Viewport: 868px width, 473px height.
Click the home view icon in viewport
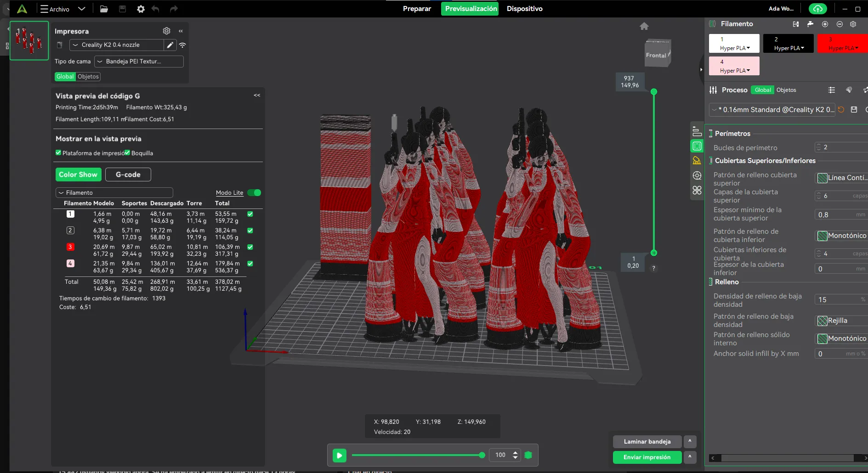point(644,26)
